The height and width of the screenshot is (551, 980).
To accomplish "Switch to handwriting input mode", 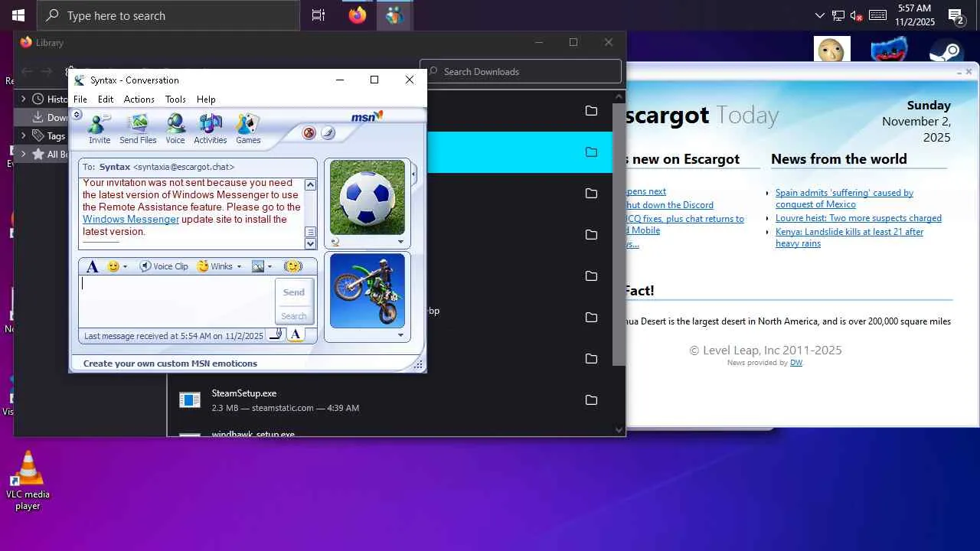I will click(x=277, y=334).
